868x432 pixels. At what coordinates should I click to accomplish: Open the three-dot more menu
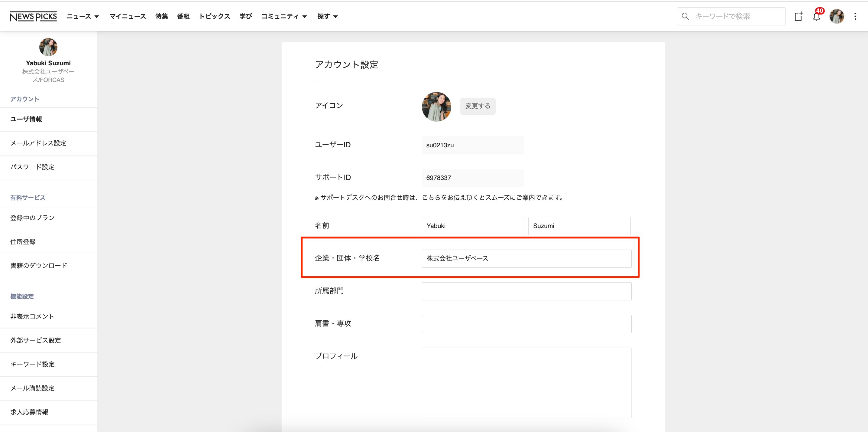(855, 16)
